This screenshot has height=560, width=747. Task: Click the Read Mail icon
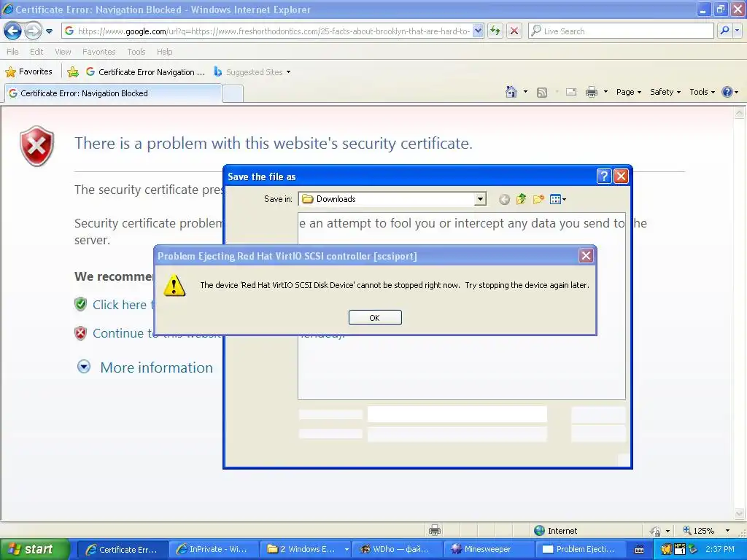tap(571, 93)
